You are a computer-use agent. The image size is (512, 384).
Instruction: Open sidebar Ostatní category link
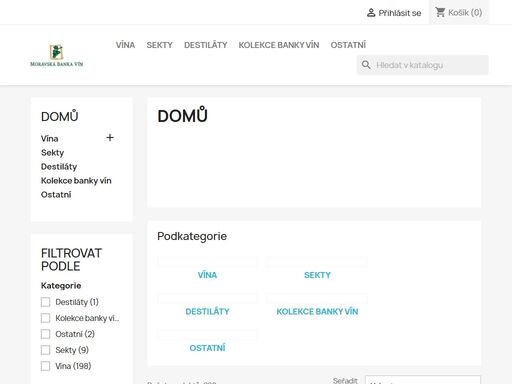(56, 195)
